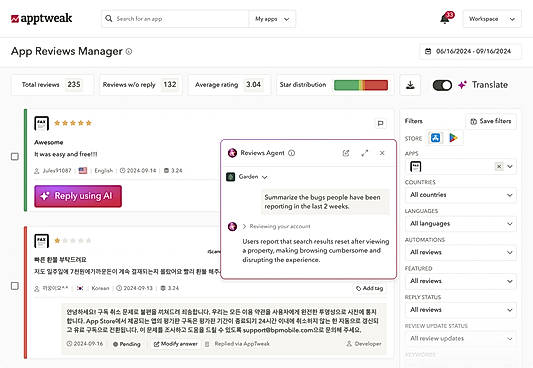Viewport: 533px width, 368px height.
Task: Click the Awesome review title
Action: pyautogui.click(x=49, y=142)
